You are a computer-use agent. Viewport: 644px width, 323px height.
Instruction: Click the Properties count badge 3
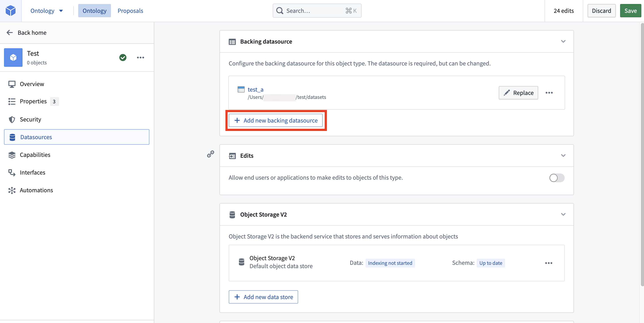point(54,102)
